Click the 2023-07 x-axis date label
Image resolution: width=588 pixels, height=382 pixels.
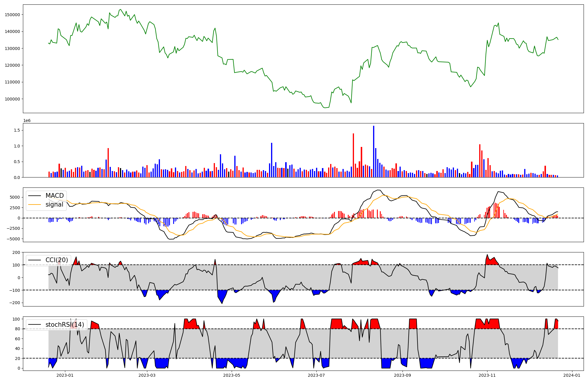(x=316, y=375)
